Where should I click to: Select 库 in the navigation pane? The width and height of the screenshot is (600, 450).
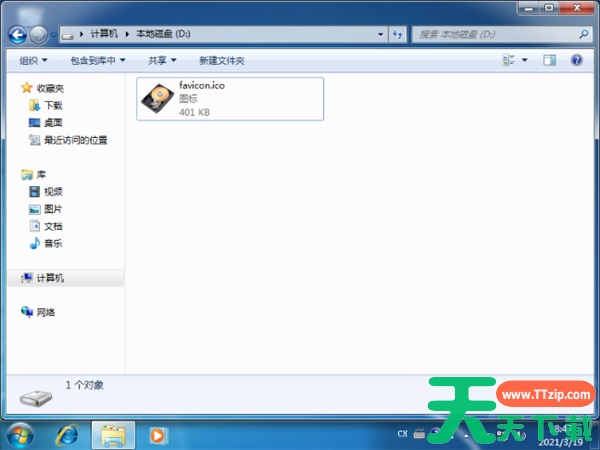[41, 175]
